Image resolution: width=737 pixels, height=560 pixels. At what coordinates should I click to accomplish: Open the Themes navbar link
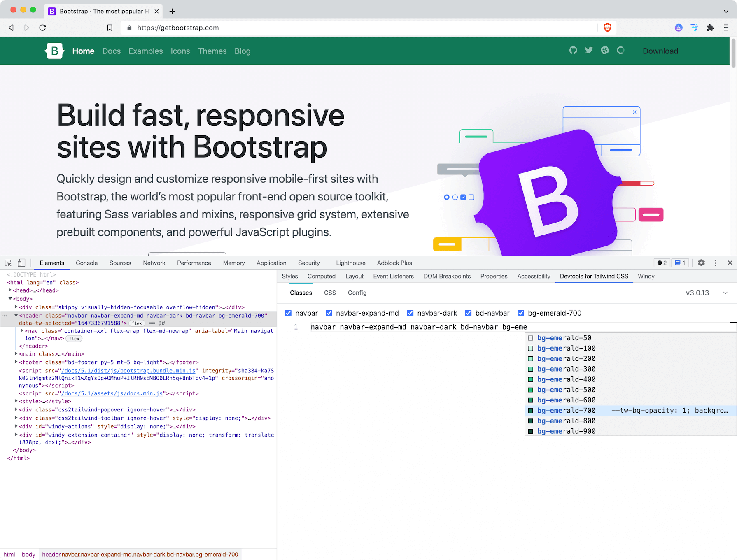coord(212,51)
